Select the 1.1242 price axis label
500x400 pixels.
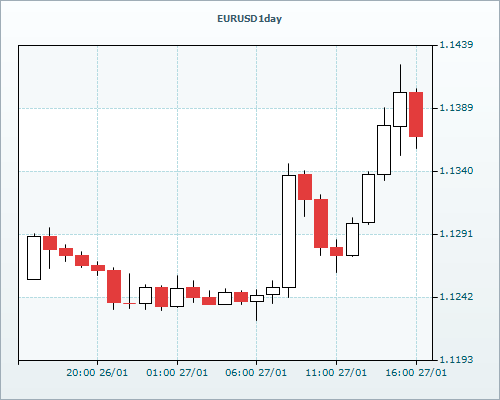(x=456, y=297)
